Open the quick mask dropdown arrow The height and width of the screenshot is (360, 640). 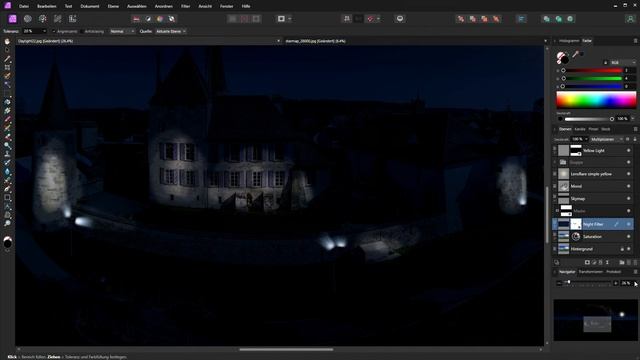coord(290,19)
